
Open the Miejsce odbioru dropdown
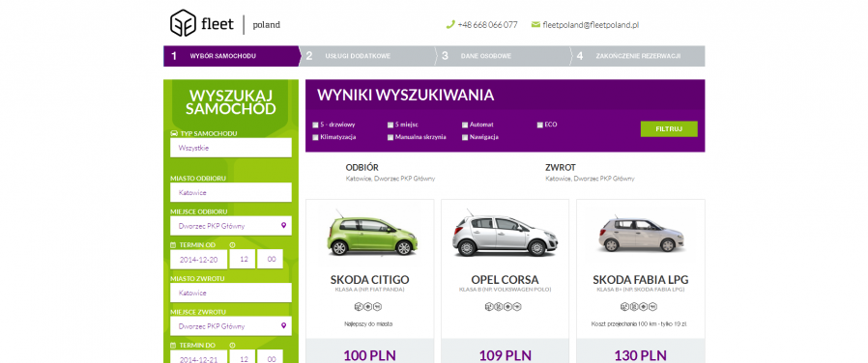pyautogui.click(x=231, y=225)
